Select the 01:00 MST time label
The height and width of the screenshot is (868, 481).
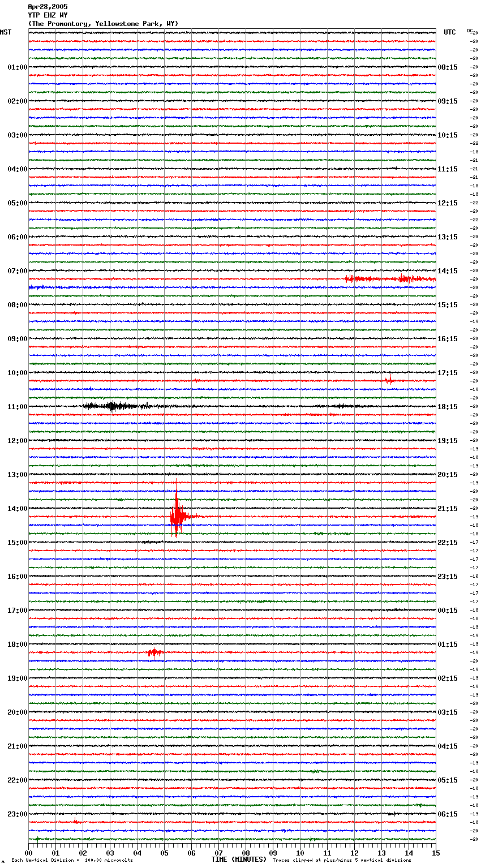point(17,67)
